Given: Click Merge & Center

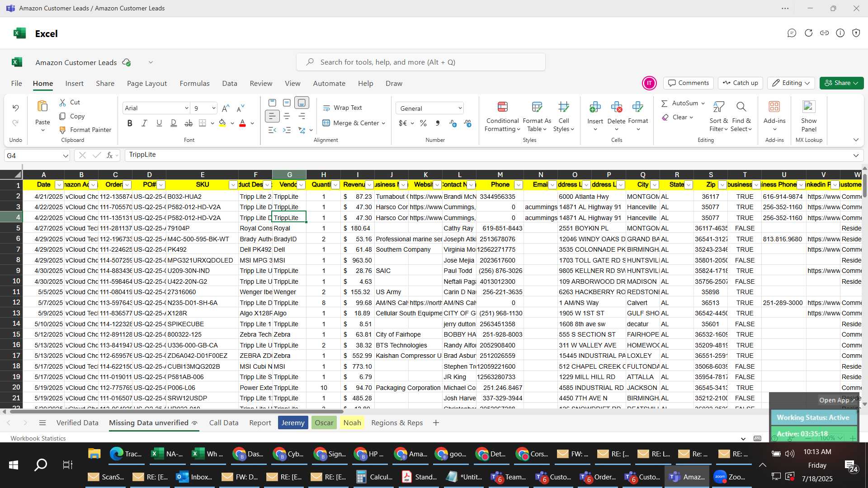Looking at the screenshot, I should [351, 123].
